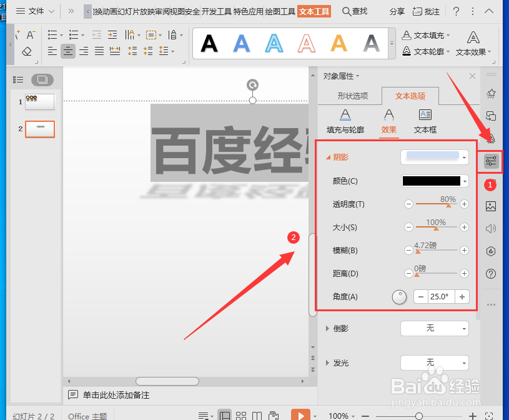Switch to slide sorter grid view
This screenshot has width=509, height=420.
click(x=241, y=416)
